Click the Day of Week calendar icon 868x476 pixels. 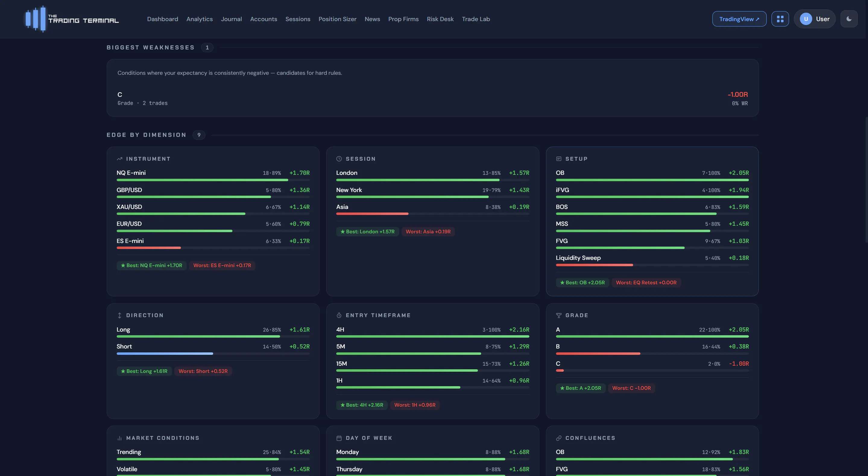tap(339, 438)
